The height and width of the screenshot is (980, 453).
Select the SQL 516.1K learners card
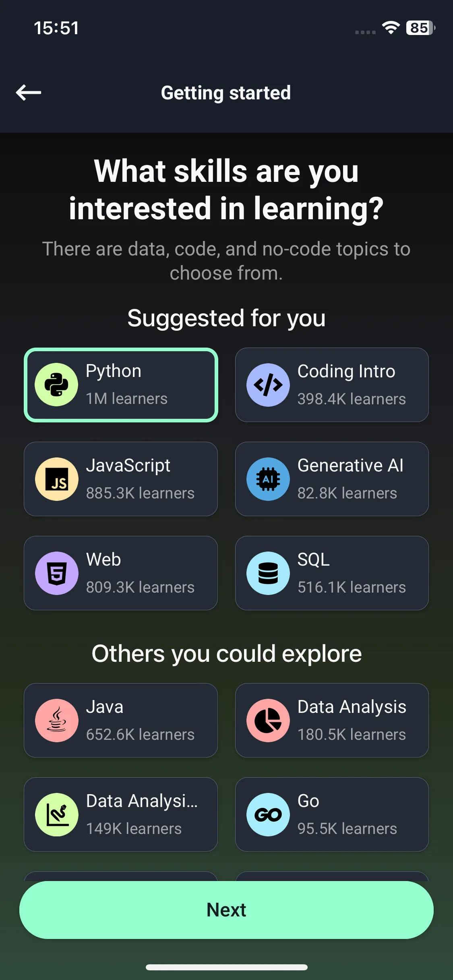[x=332, y=573]
